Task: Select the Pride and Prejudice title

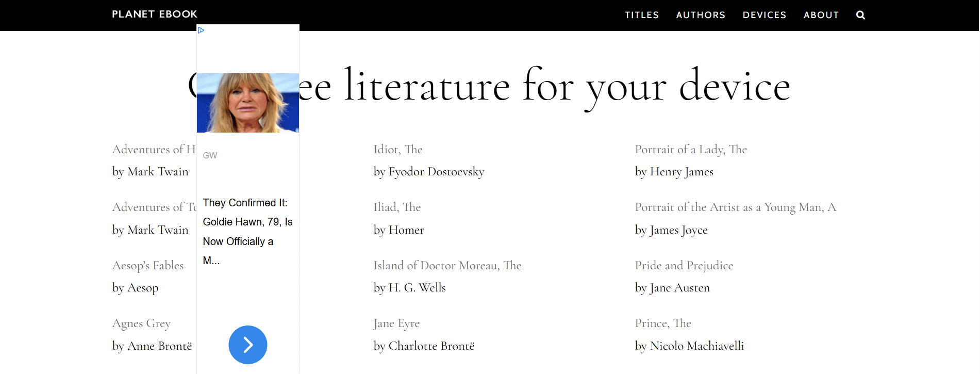Action: [x=684, y=266]
